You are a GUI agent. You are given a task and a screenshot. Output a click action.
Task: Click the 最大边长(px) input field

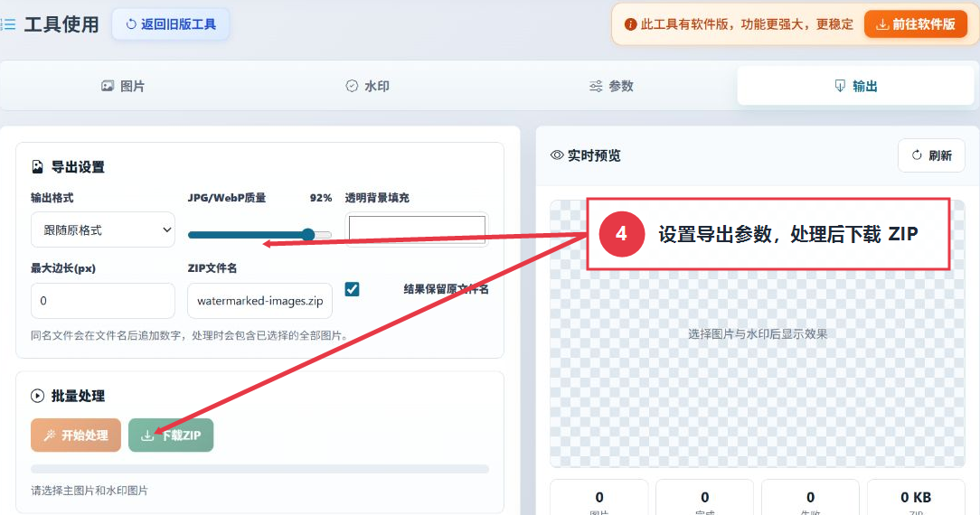pyautogui.click(x=103, y=300)
